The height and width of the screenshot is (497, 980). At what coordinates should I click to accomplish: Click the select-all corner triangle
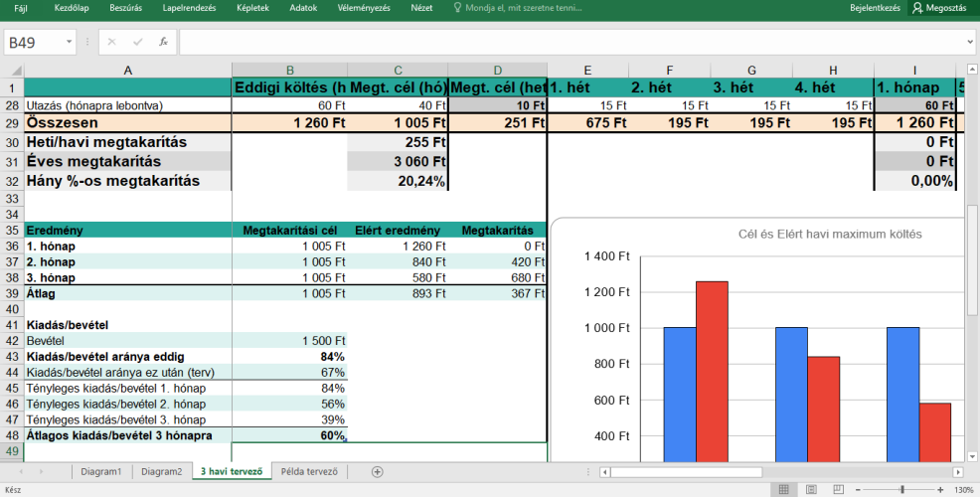(x=16, y=71)
